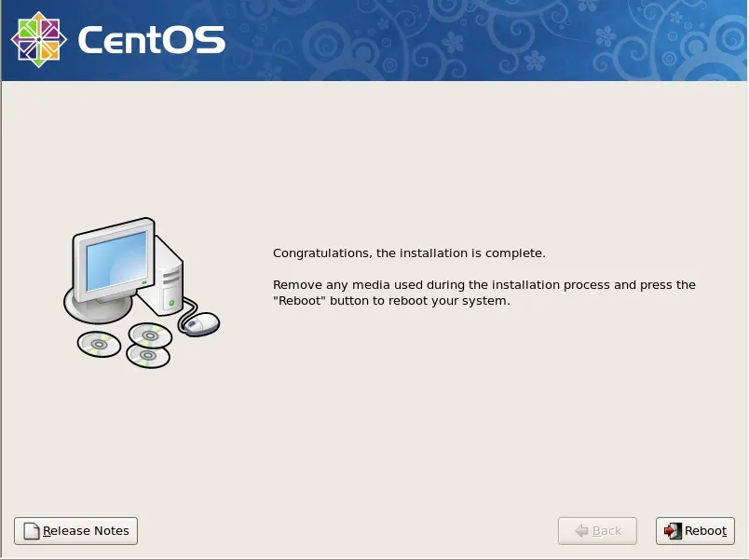Click the computer and discs illustration

tap(142, 293)
